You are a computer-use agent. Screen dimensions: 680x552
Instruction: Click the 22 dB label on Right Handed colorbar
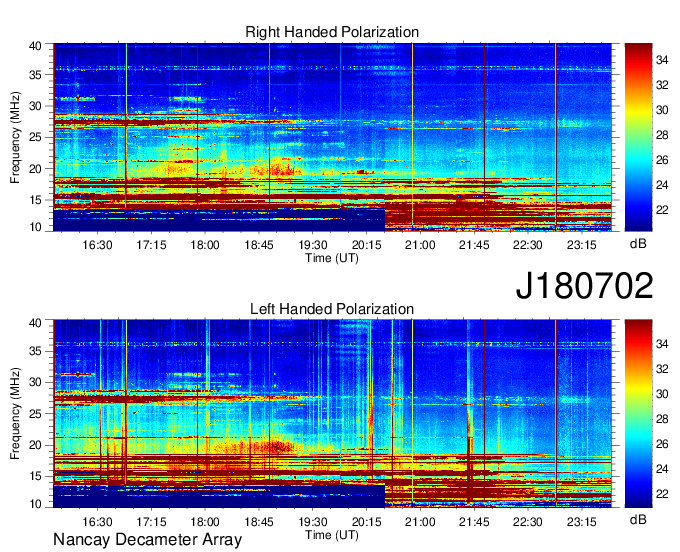[x=662, y=210]
